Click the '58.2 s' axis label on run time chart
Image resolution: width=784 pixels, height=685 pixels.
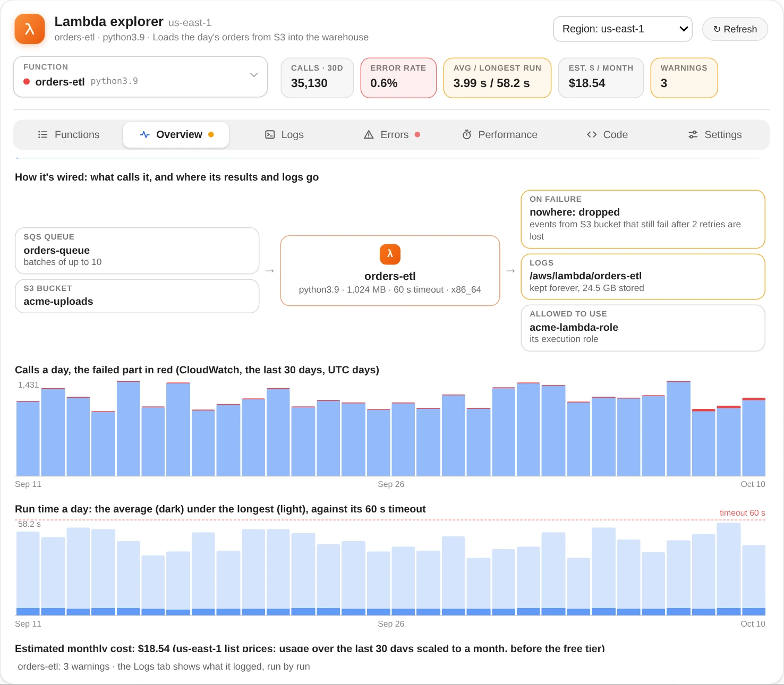[29, 524]
